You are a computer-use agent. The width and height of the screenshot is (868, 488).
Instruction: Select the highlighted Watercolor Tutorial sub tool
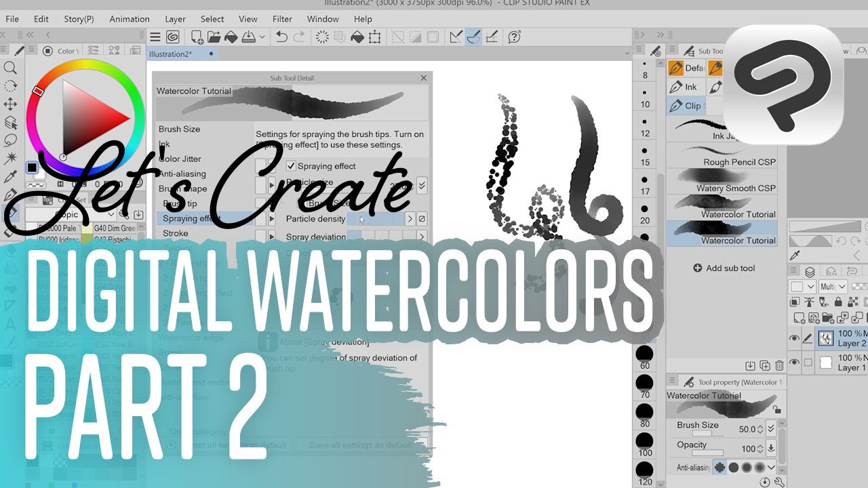tap(722, 233)
